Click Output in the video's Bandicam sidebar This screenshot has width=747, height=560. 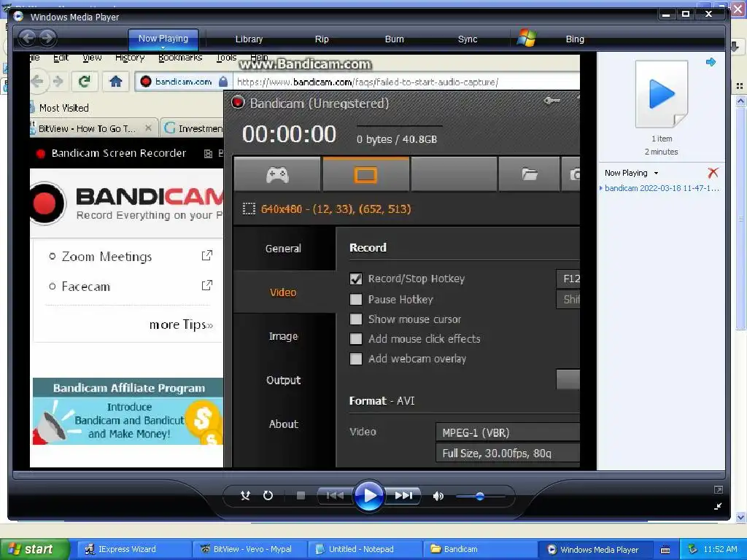pyautogui.click(x=284, y=380)
